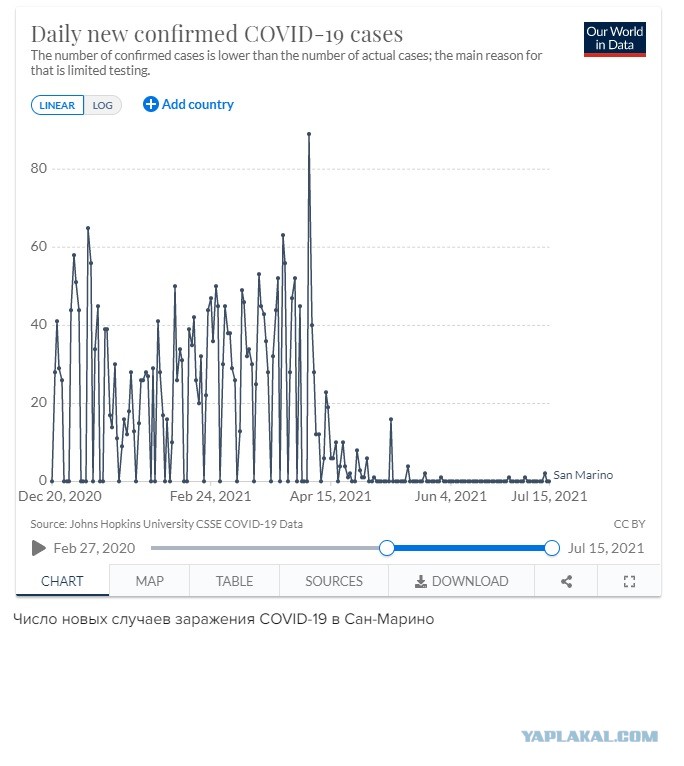Click the CC BY license link
Image resolution: width=684 pixels, height=766 pixels.
click(x=629, y=524)
